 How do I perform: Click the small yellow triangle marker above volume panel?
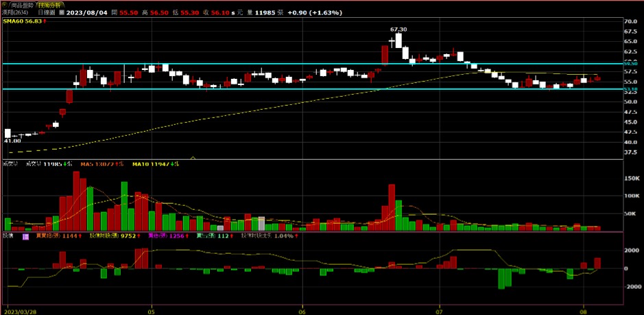point(193,157)
